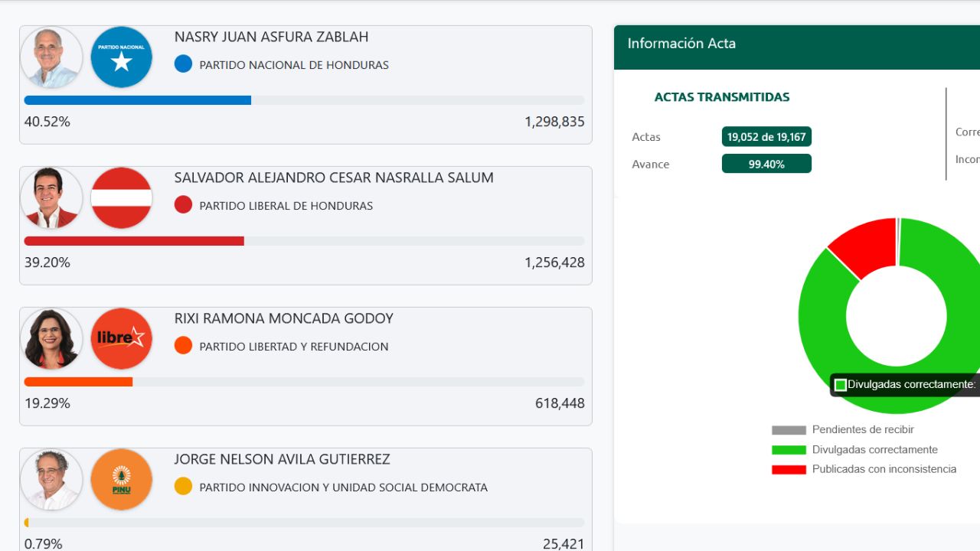
Task: Select the ACTAS TRANSMITIDAS section title
Action: pyautogui.click(x=721, y=97)
